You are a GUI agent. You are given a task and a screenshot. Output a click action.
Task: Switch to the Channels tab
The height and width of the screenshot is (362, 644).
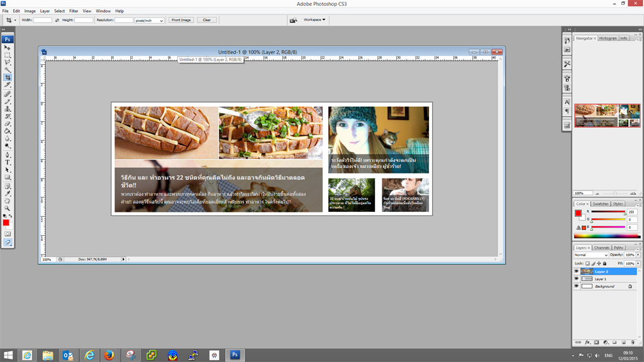(x=602, y=248)
